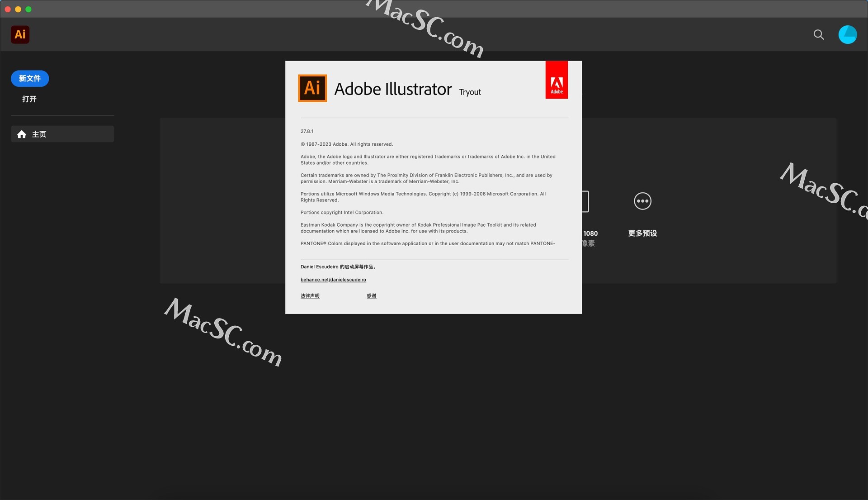The image size is (868, 500).
Task: Click the home icon beside 主页
Action: tap(22, 134)
